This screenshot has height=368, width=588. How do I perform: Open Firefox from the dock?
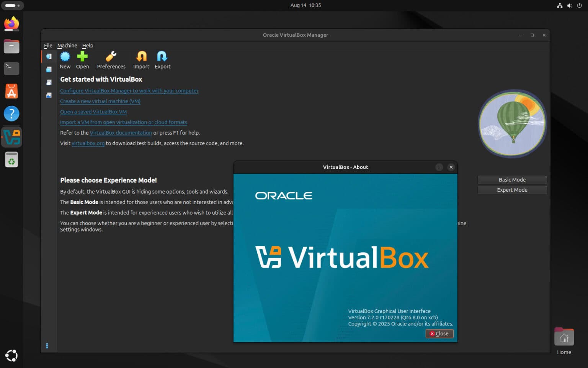coord(11,24)
